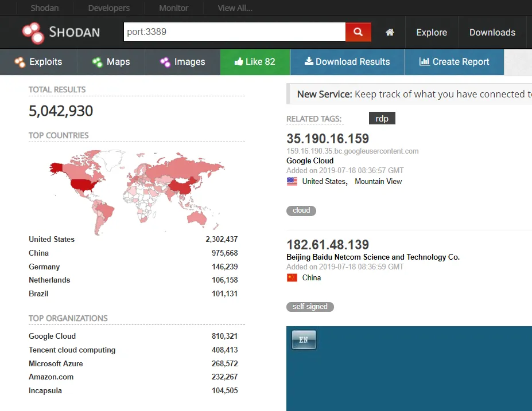Viewport: 532px width, 411px height.
Task: Click the EN language button in screenshot
Action: (304, 340)
